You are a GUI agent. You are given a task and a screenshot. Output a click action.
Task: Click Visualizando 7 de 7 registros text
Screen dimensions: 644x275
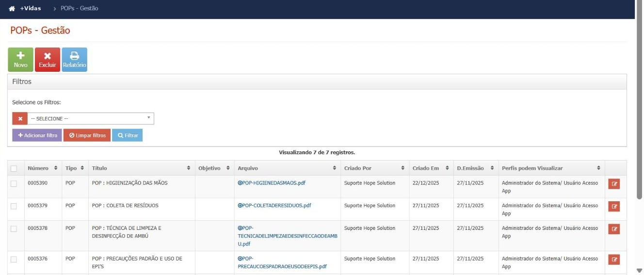coord(317,152)
